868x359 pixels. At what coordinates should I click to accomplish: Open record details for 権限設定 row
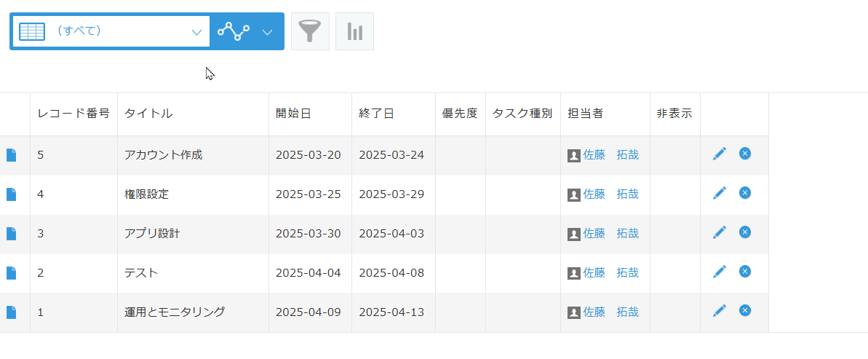pos(11,194)
